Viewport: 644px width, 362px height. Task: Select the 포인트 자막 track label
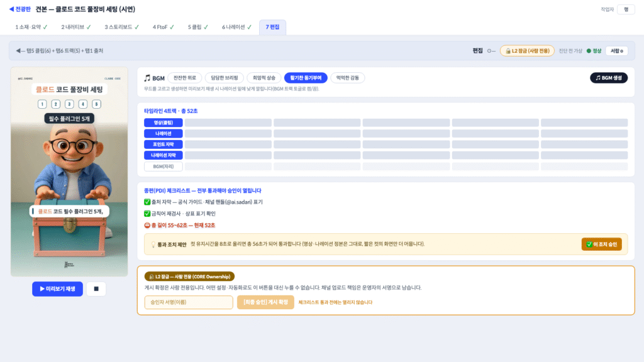(x=163, y=145)
